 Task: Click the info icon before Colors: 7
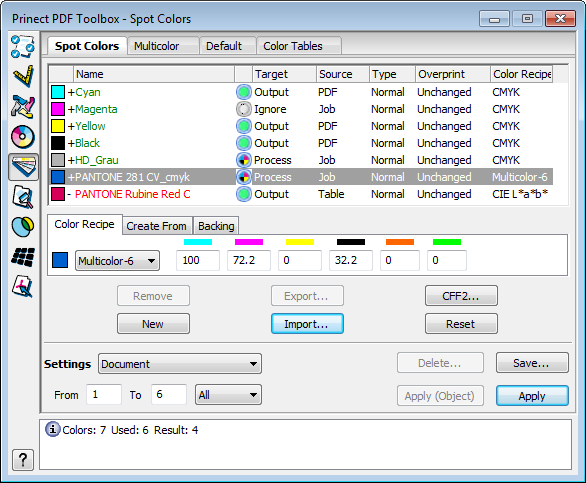[53, 429]
